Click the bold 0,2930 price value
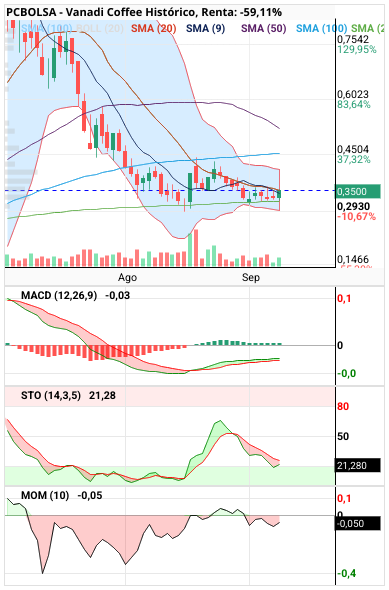 click(x=354, y=206)
